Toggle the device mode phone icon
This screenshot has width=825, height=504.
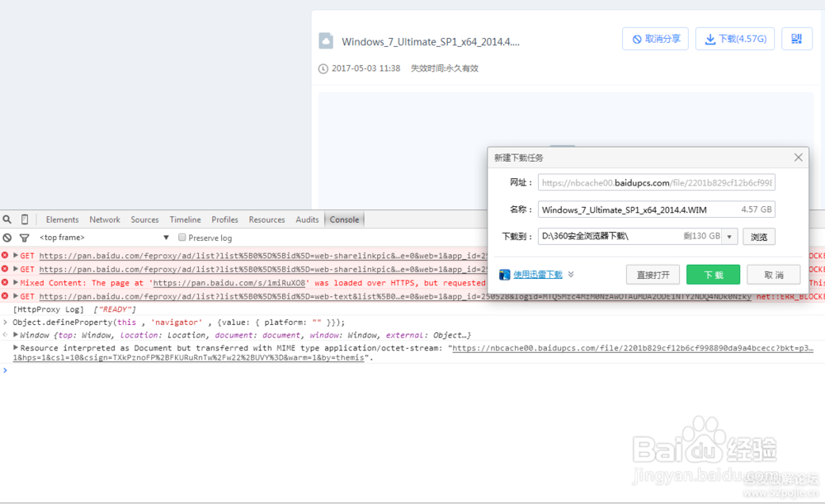pos(25,219)
